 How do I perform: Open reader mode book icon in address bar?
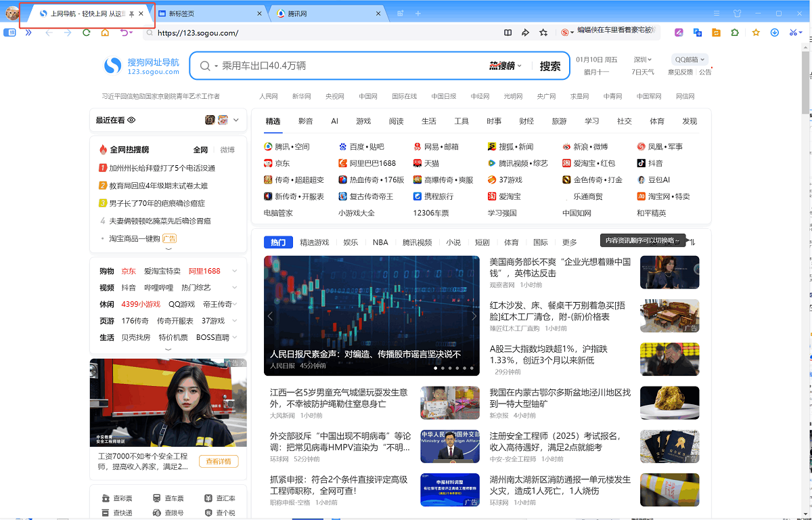point(508,32)
